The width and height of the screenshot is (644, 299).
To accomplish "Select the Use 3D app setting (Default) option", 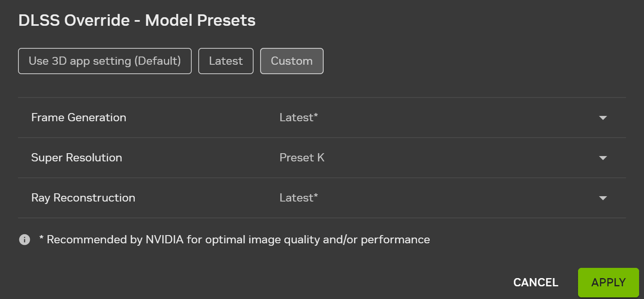I will (x=104, y=61).
